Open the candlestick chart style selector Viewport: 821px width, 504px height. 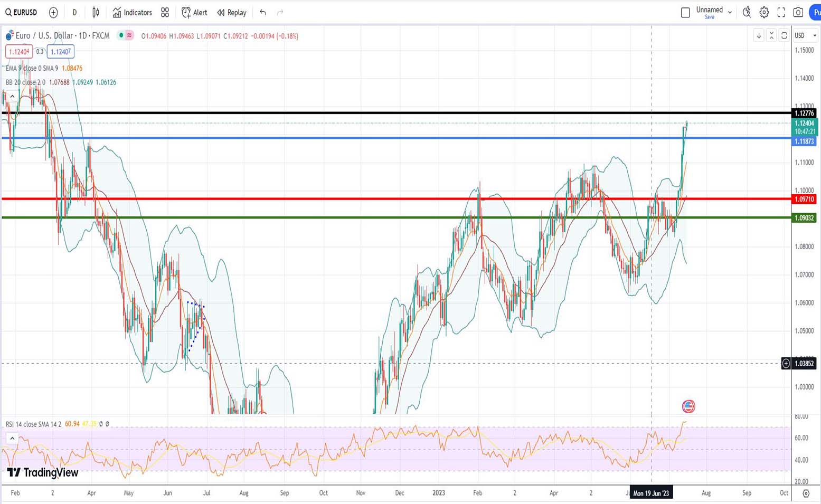(96, 13)
